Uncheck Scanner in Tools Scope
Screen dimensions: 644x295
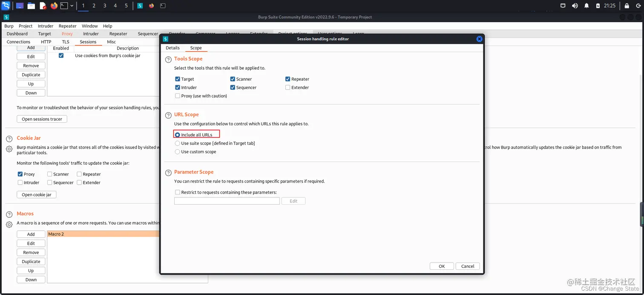point(233,79)
